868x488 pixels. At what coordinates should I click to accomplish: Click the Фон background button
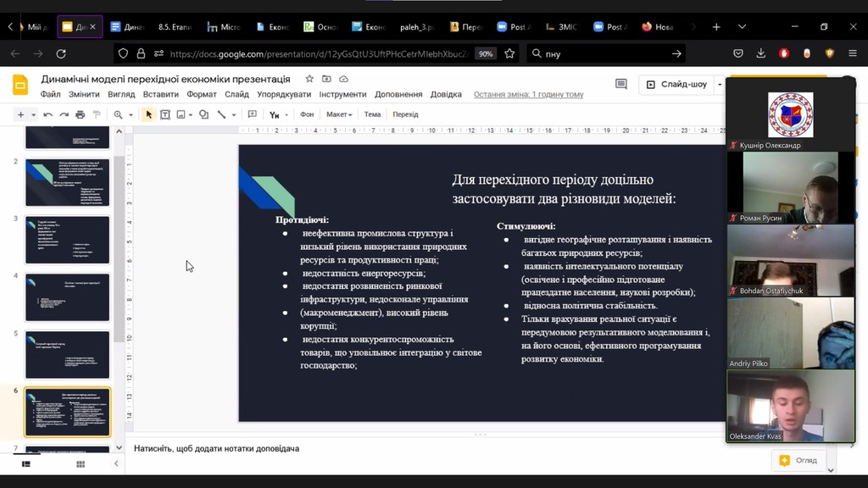pyautogui.click(x=307, y=114)
